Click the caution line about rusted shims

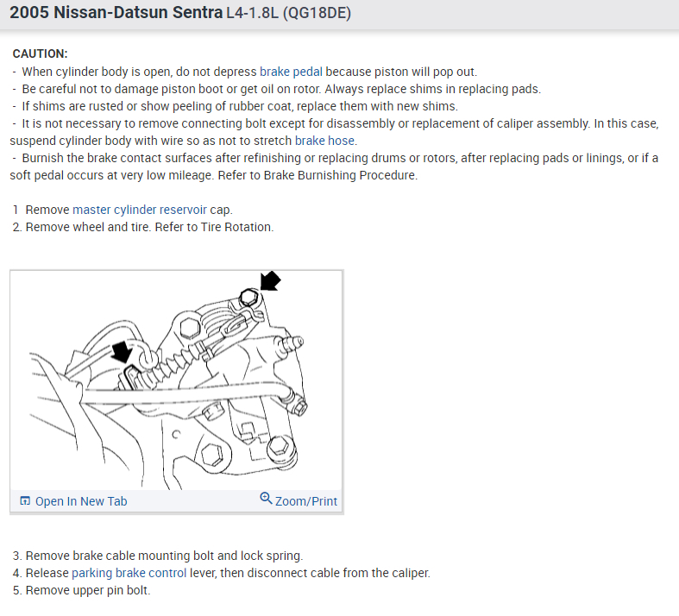point(235,106)
